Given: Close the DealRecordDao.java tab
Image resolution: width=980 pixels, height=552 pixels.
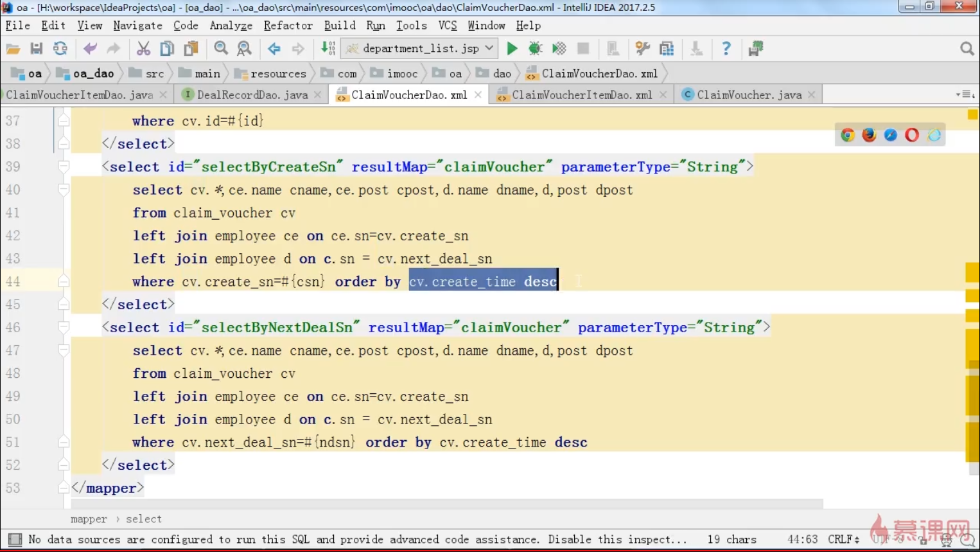Looking at the screenshot, I should (x=318, y=95).
